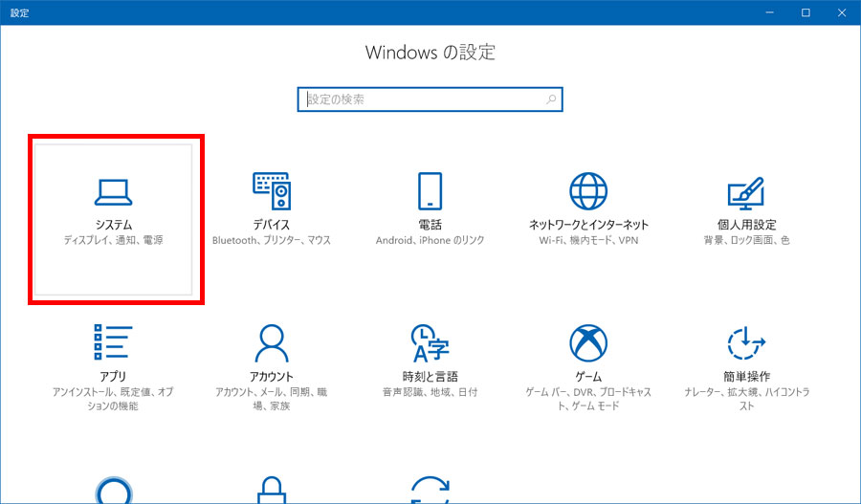Click the アカウント person icon
The width and height of the screenshot is (861, 504).
tap(272, 342)
